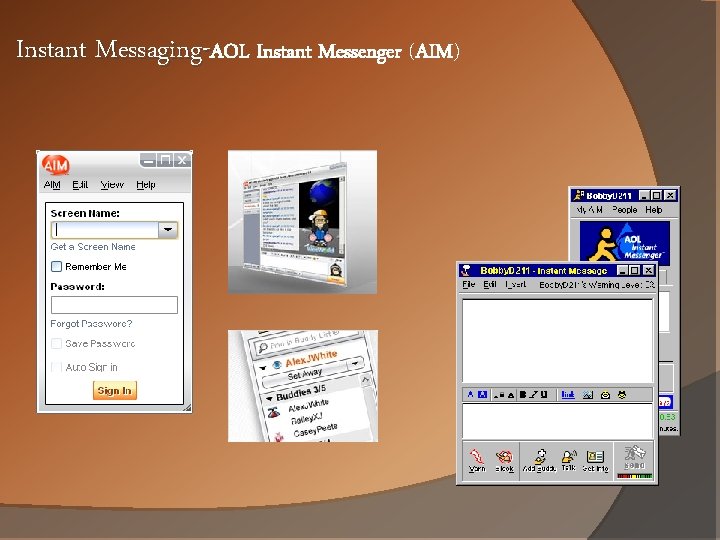Screen dimensions: 720x540
Task: Change the font text color with the A icon
Action: [470, 395]
